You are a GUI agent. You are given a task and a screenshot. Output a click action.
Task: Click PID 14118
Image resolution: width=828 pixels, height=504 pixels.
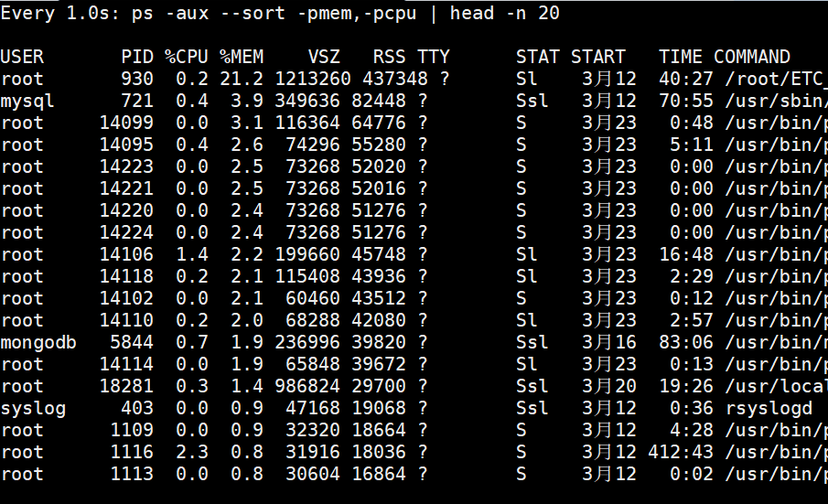tap(126, 276)
